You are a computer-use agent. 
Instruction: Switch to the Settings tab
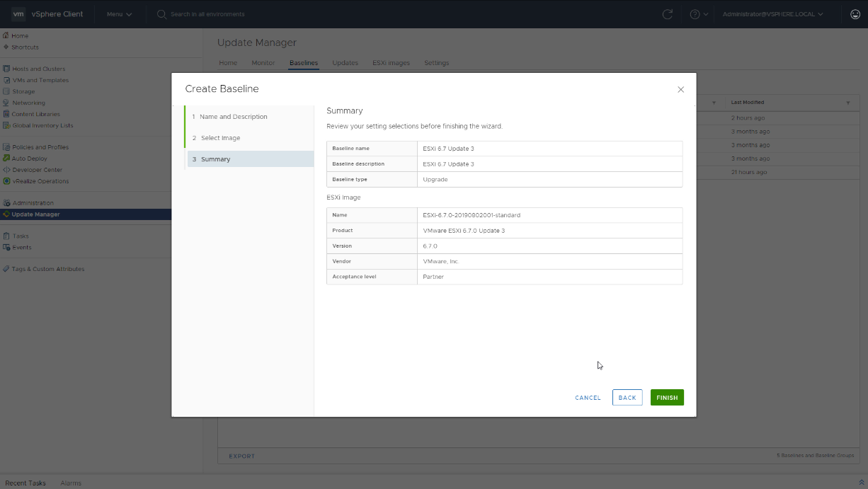[437, 63]
